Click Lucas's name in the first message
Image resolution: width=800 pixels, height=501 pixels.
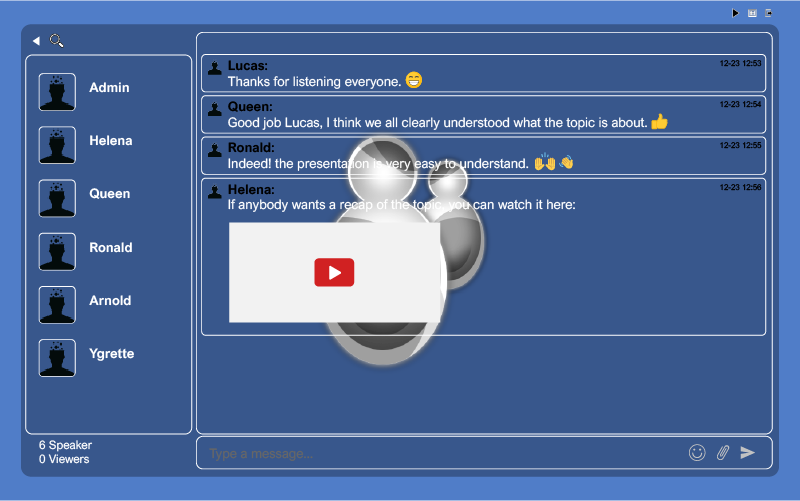click(247, 66)
